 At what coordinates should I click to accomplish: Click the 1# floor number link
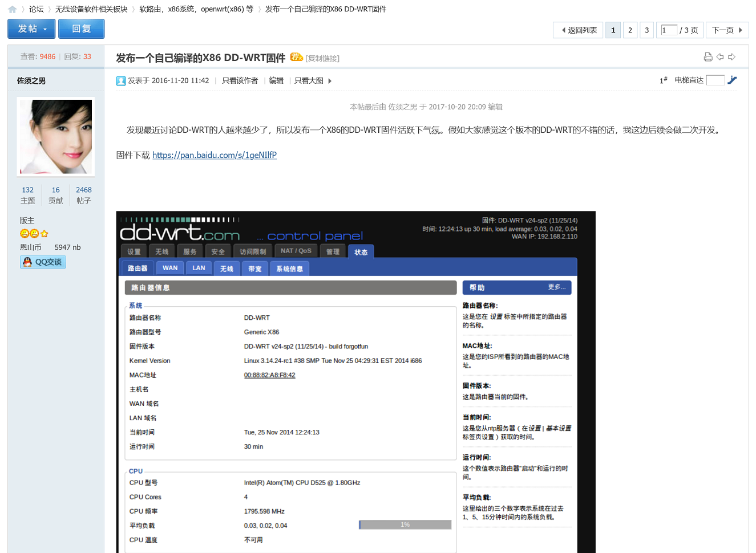tap(663, 80)
